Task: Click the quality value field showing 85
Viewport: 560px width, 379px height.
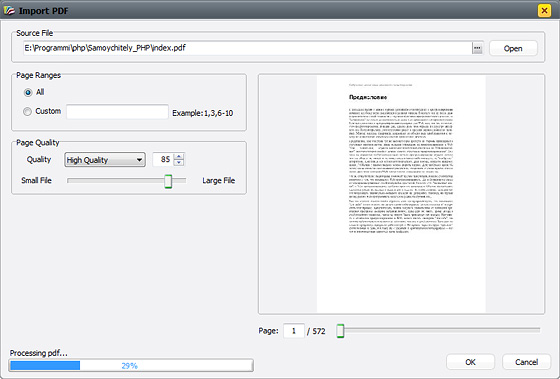Action: (163, 159)
